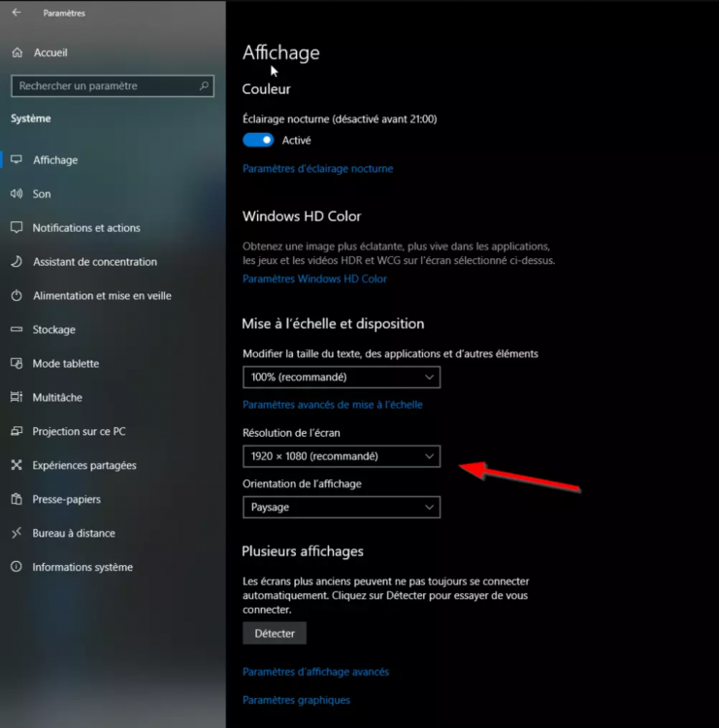Select Informations système entry
Viewport: 719px width, 728px height.
[82, 568]
